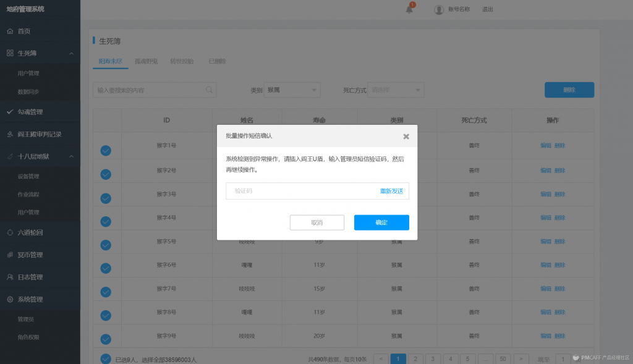633x364 pixels.
Task: Open the 死亡方式 dropdown
Action: coord(396,90)
